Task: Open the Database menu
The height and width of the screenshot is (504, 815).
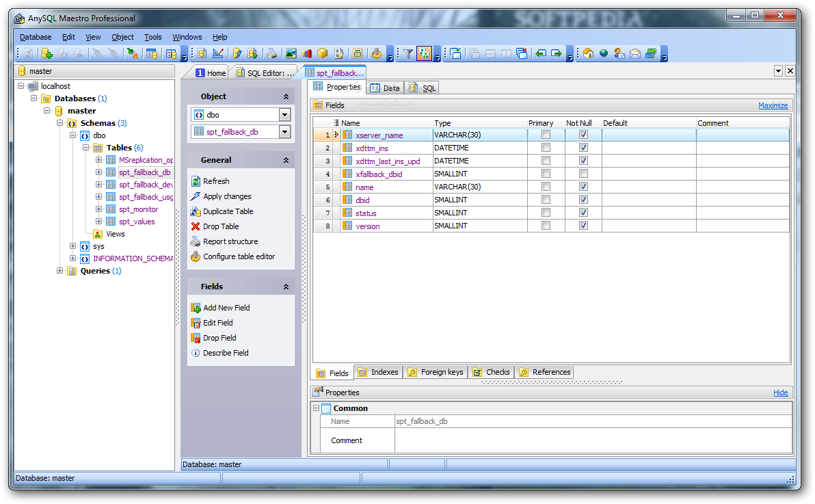Action: (x=36, y=38)
